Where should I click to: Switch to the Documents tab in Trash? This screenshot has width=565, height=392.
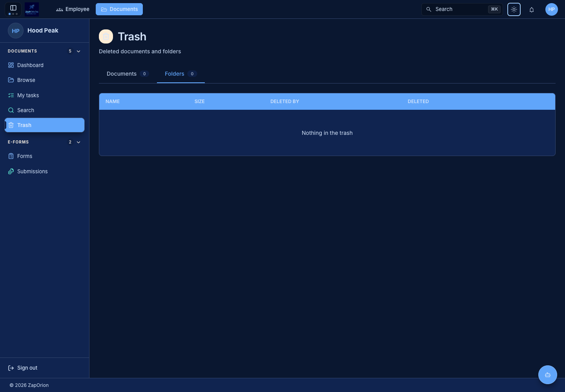click(128, 74)
